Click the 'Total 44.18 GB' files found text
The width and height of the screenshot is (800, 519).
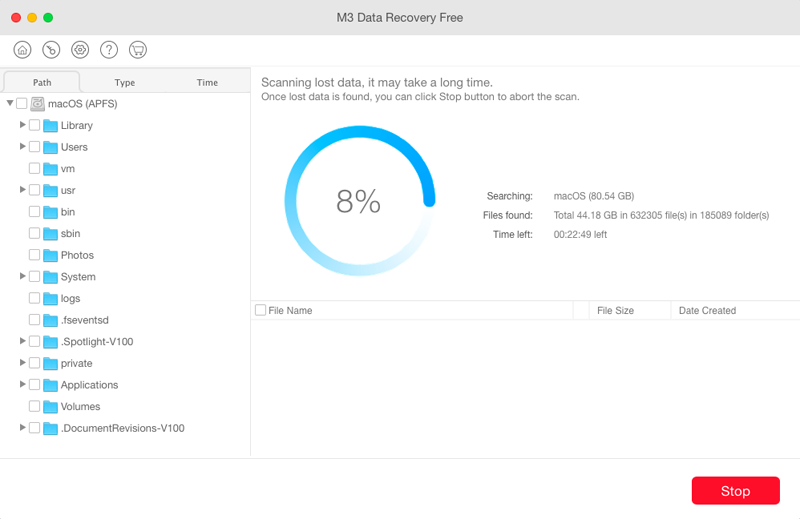pyautogui.click(x=661, y=215)
